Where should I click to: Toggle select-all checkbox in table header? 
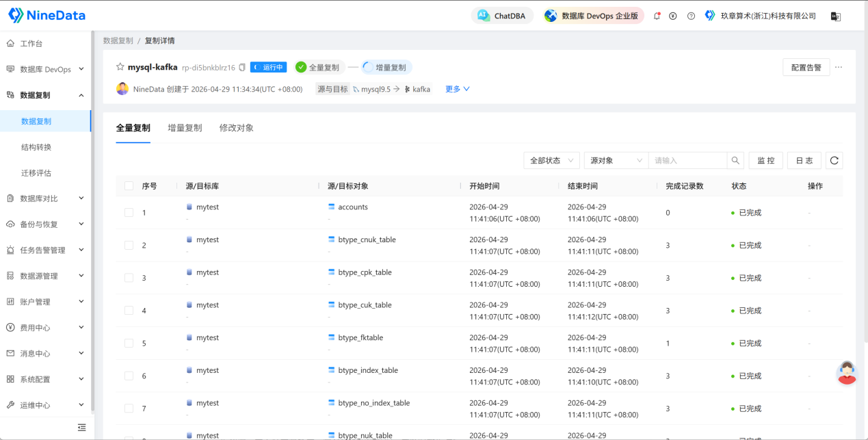129,186
